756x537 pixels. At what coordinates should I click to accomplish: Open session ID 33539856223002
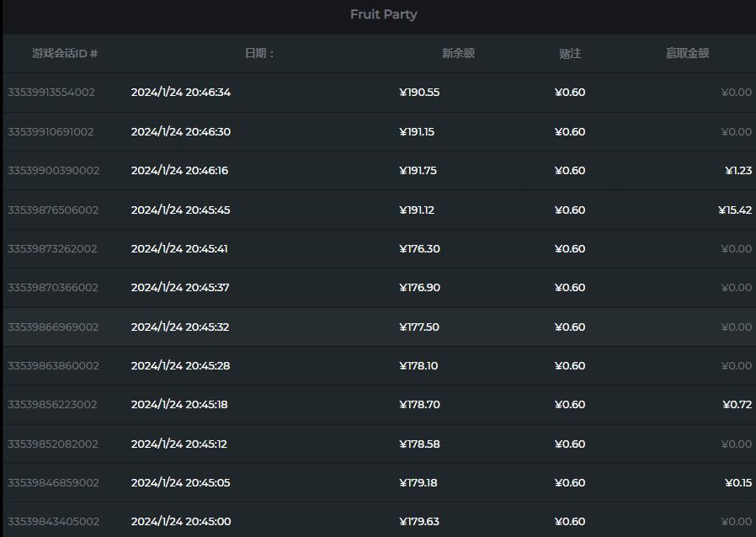pos(52,405)
